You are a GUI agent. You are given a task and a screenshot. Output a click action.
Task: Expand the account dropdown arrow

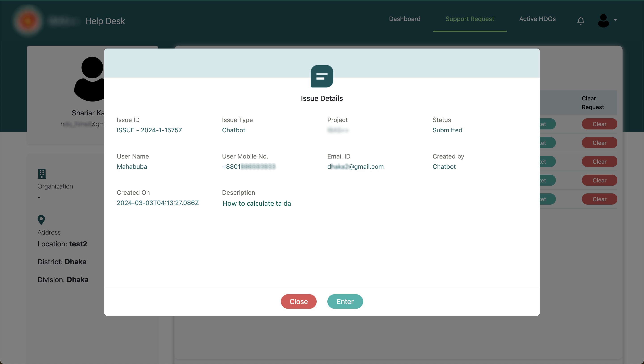pyautogui.click(x=615, y=20)
